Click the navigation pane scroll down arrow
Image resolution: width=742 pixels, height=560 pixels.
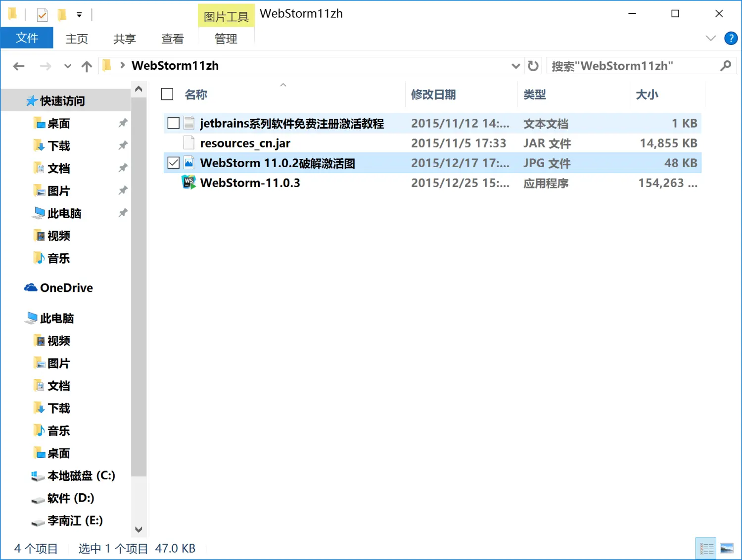(139, 529)
